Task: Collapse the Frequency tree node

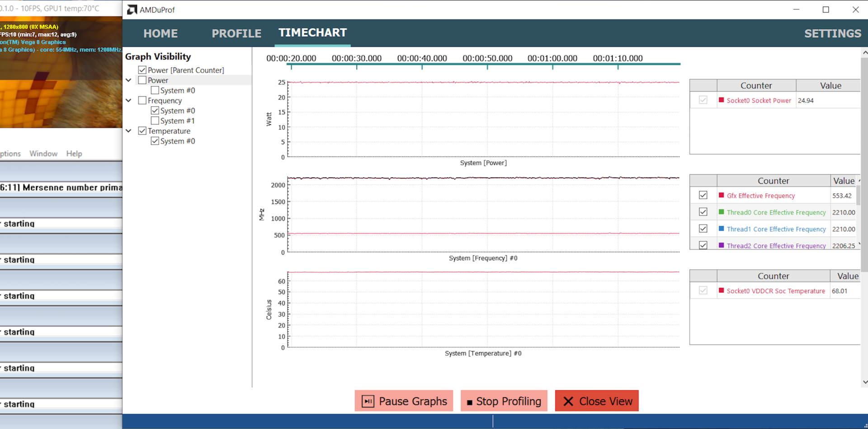Action: click(129, 100)
